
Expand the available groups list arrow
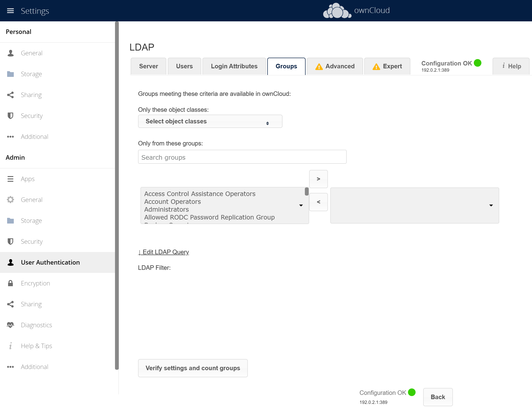pyautogui.click(x=301, y=205)
